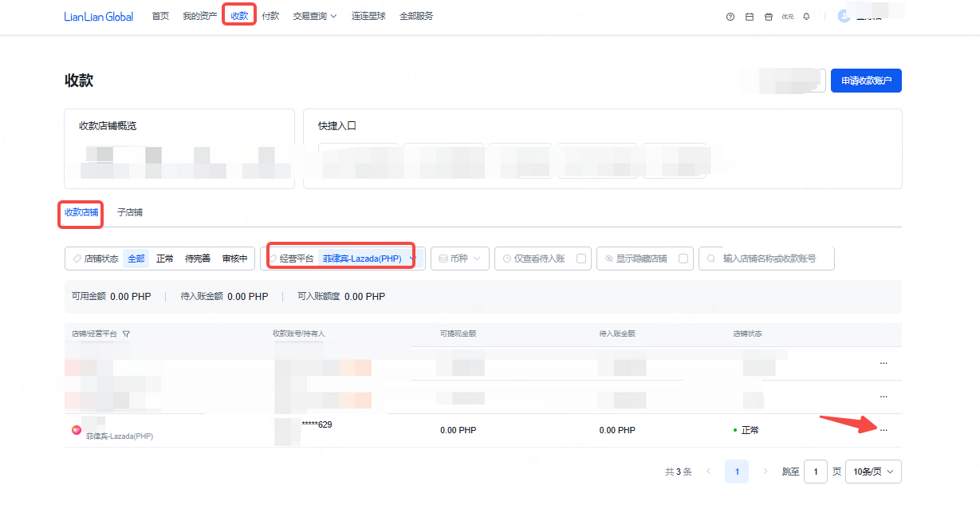Screen dimensions: 980x529
Task: Open the gift rewards icon
Action: pyautogui.click(x=769, y=17)
